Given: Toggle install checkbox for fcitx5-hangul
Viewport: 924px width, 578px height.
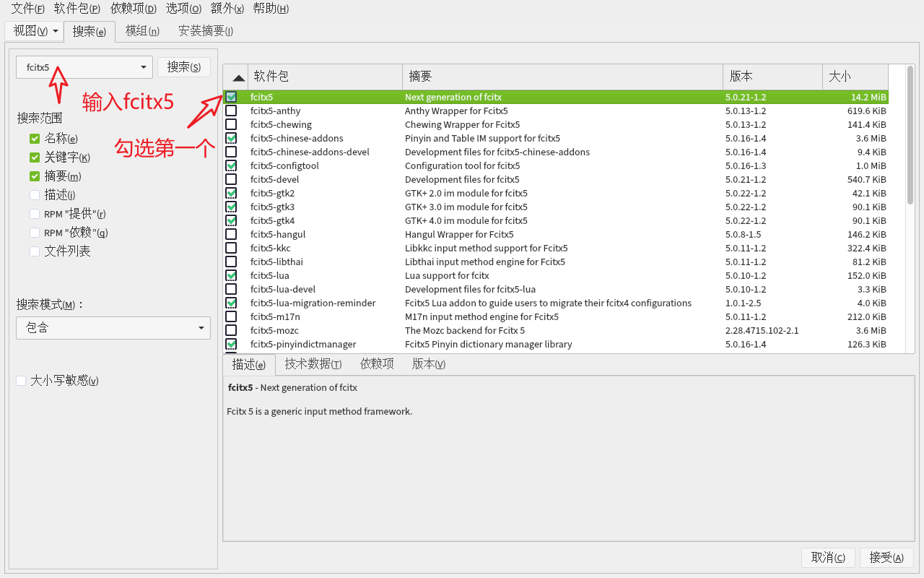Looking at the screenshot, I should click(231, 234).
